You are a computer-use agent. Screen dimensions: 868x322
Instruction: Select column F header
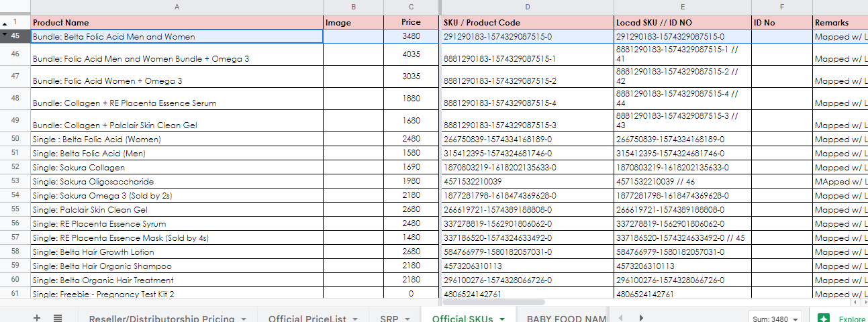(x=782, y=7)
